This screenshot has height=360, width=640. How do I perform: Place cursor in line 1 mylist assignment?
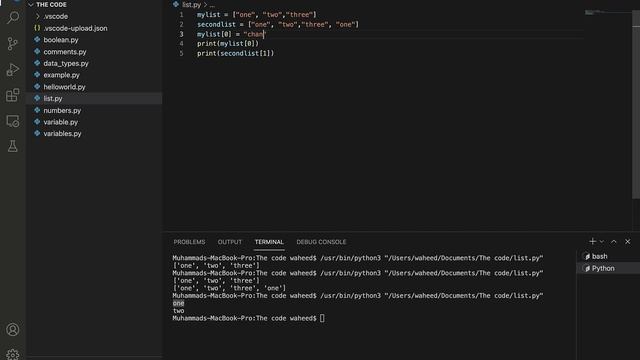coord(257,15)
